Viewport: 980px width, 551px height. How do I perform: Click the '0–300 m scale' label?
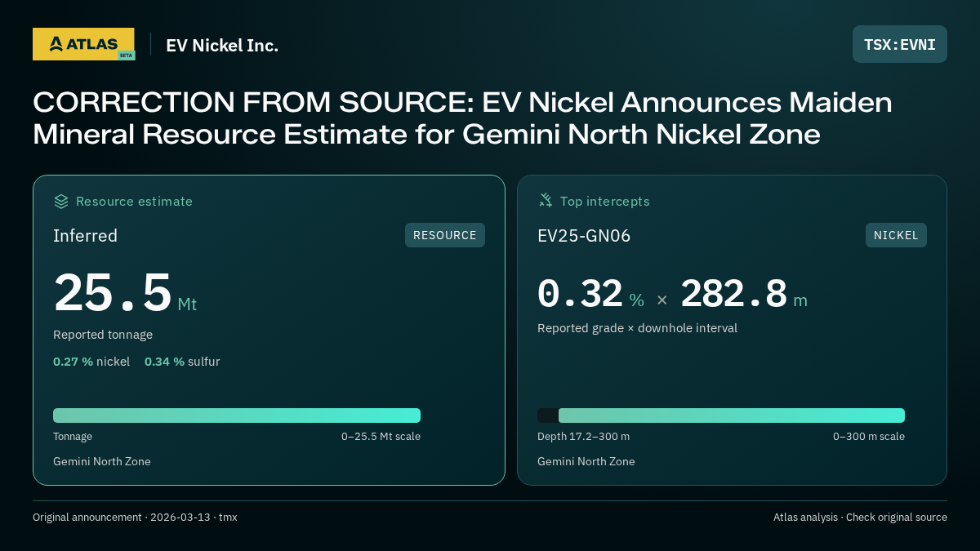click(x=869, y=437)
